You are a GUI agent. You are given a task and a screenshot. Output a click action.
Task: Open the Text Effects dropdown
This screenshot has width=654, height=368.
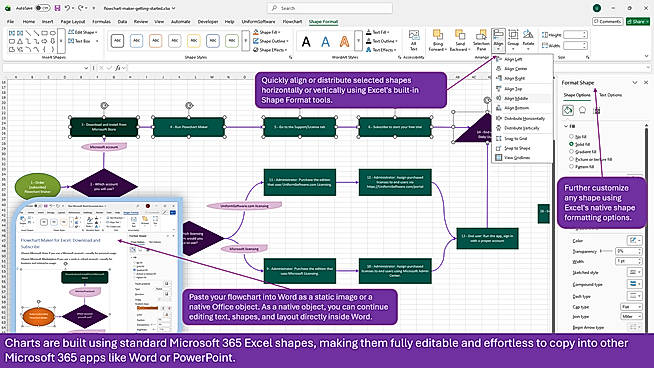coord(381,50)
